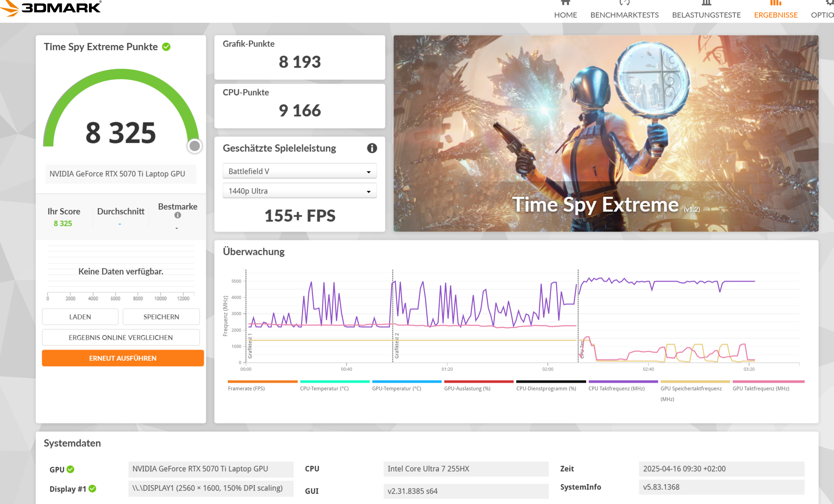Click info icon next to Geschätzte Spieleleistung

tap(372, 148)
